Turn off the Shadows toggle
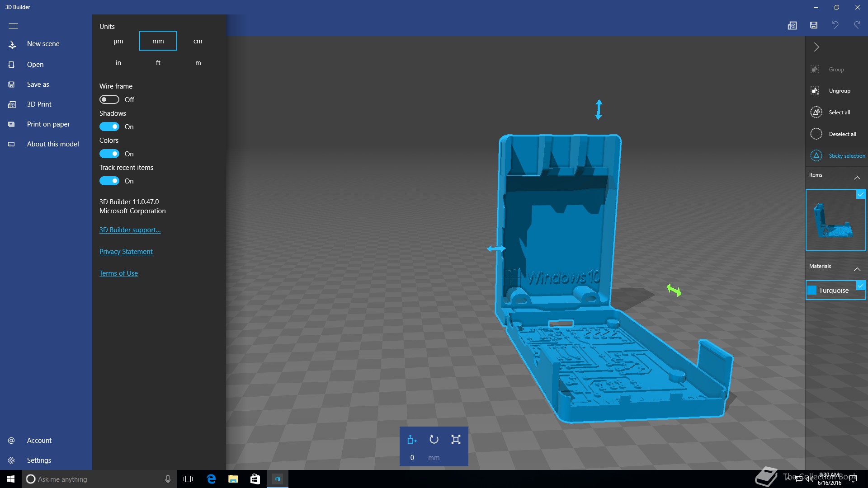This screenshot has height=488, width=868. point(109,127)
